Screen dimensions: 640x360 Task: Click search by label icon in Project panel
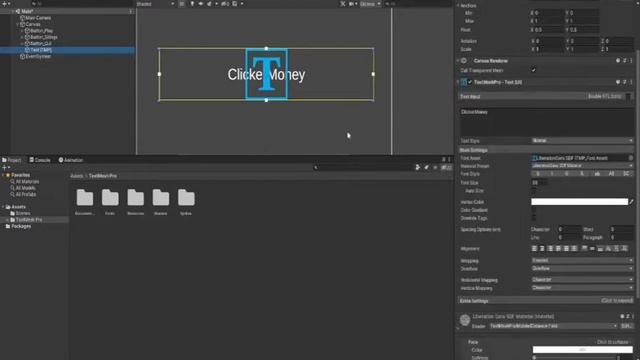(427, 167)
